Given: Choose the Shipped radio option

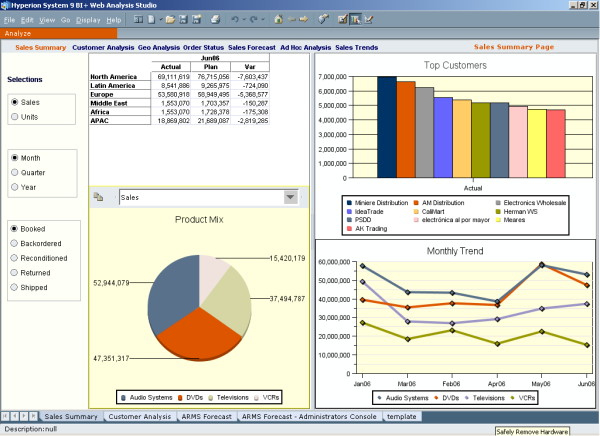Looking at the screenshot, I should 14,287.
